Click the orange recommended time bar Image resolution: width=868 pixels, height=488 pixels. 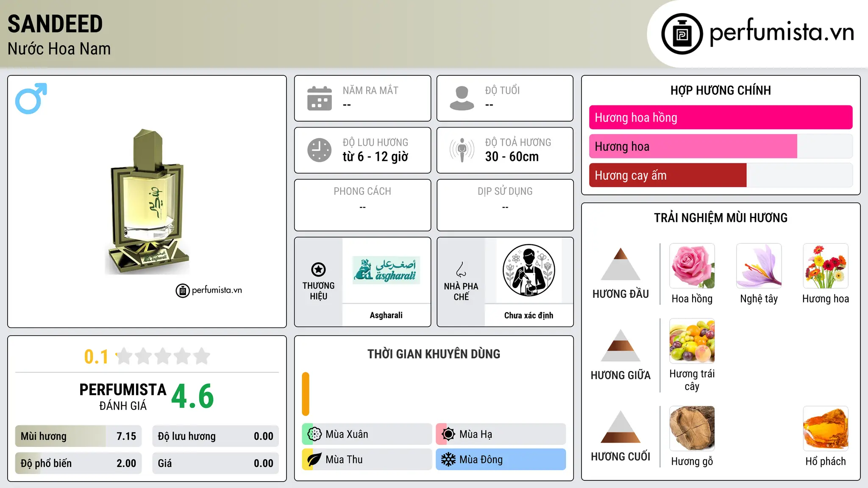(x=306, y=394)
